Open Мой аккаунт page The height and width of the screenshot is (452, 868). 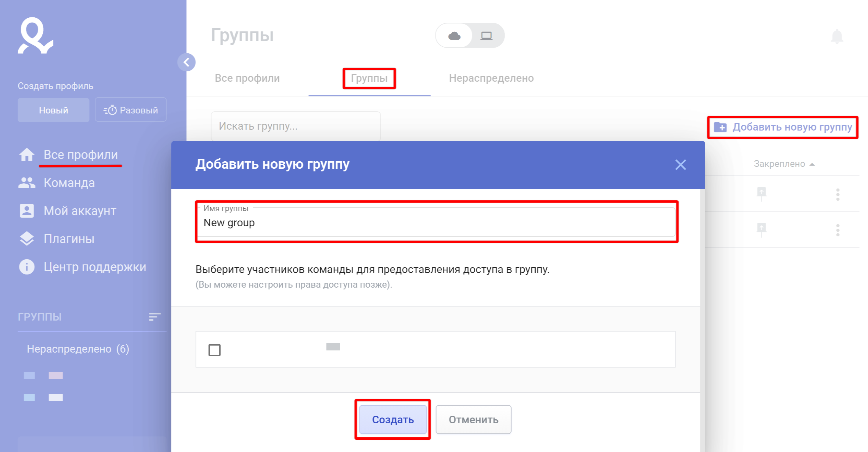[x=80, y=211]
